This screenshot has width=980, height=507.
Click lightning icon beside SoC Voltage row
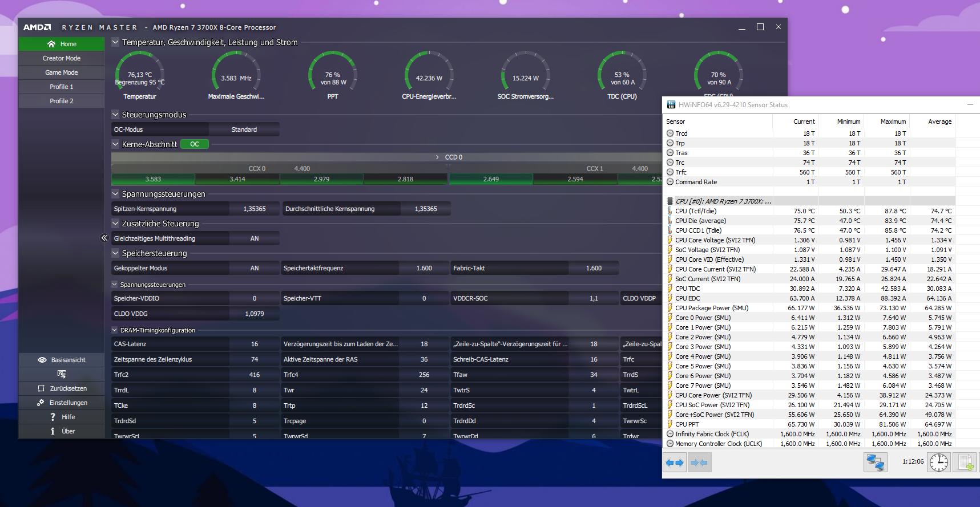(670, 250)
